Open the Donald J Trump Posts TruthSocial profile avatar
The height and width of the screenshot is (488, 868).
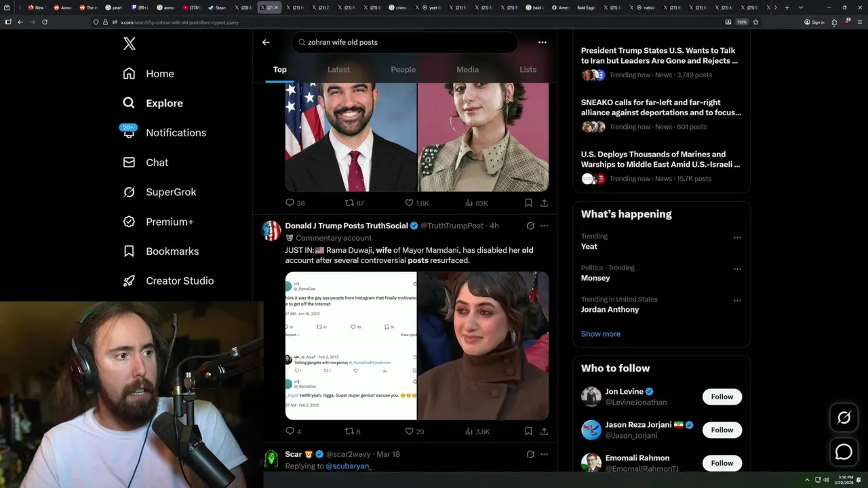pyautogui.click(x=272, y=230)
